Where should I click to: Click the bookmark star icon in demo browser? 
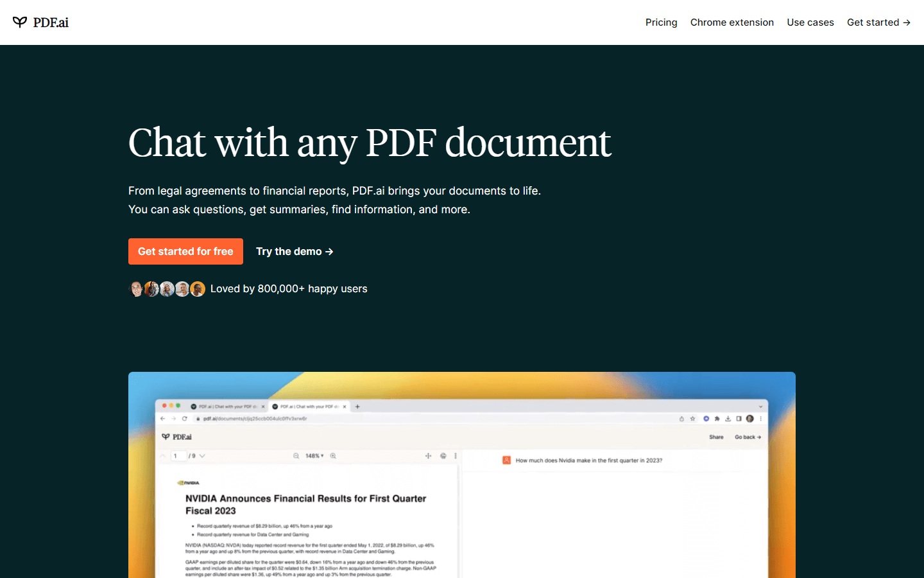click(692, 419)
